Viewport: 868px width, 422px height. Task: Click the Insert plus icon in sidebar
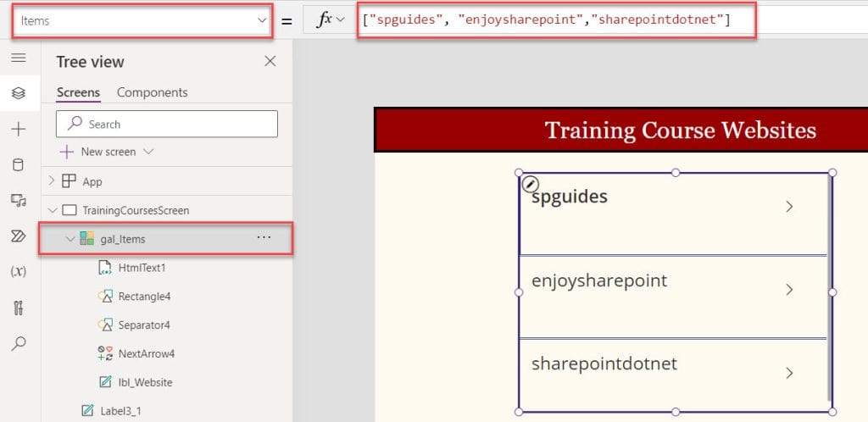click(19, 130)
